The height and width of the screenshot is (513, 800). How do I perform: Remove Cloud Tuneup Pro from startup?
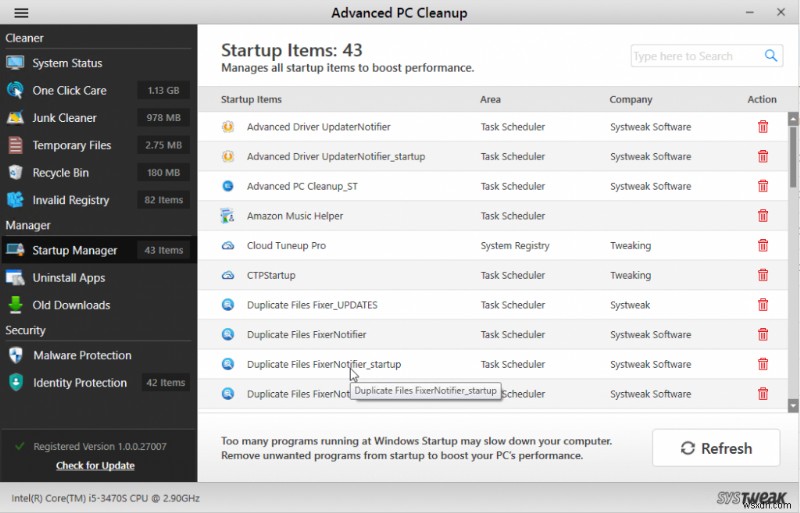[x=763, y=246]
